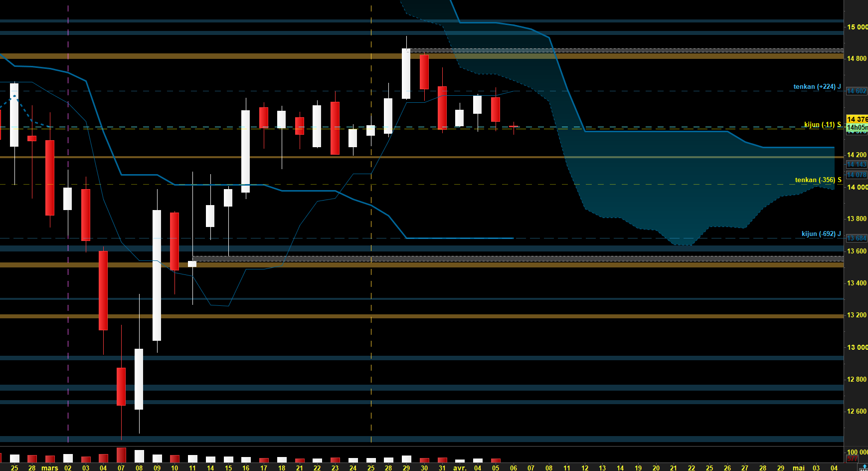Click the green 14h05 countdown tag
The height and width of the screenshot is (471, 868).
click(857, 127)
